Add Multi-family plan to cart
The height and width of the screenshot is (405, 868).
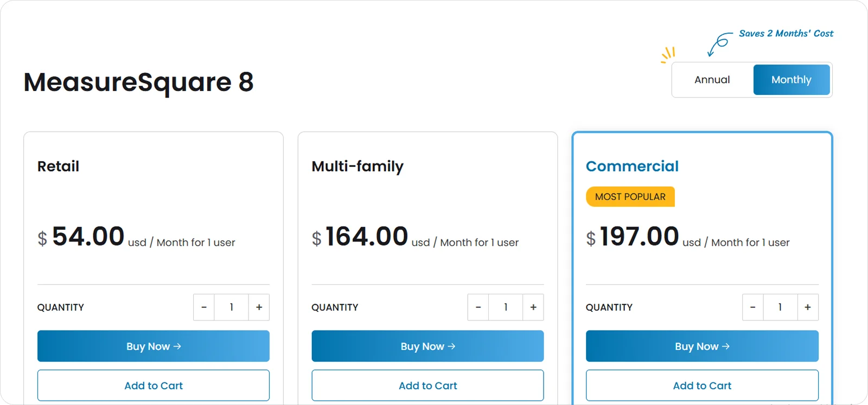coord(427,385)
